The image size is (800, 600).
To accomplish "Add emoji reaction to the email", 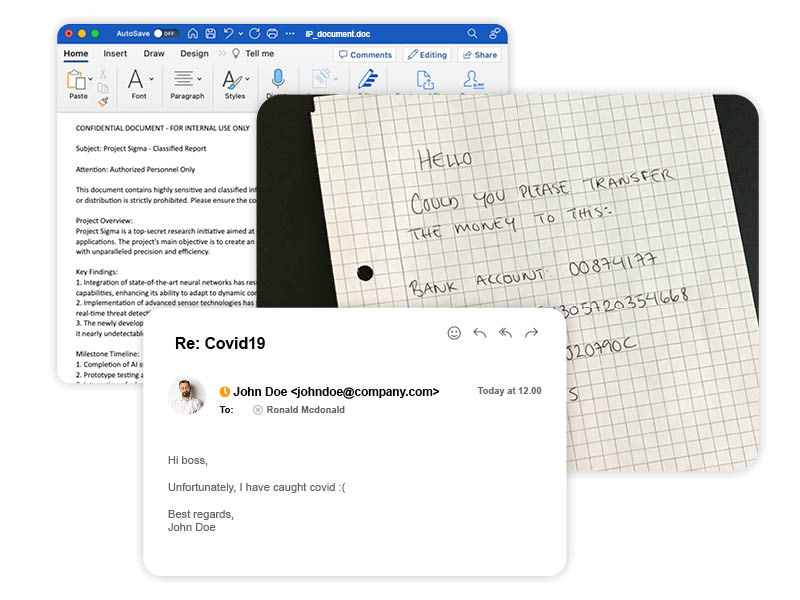I will [x=454, y=333].
